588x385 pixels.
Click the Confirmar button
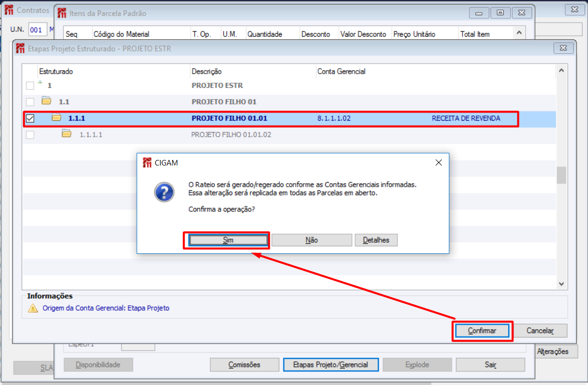tap(482, 331)
